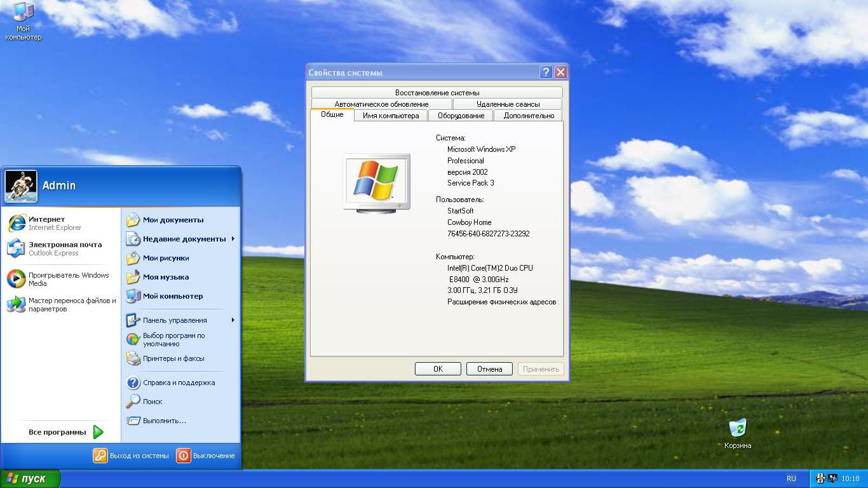Click Расширение физических адресов text
Screen dimensions: 868x488
[502, 302]
